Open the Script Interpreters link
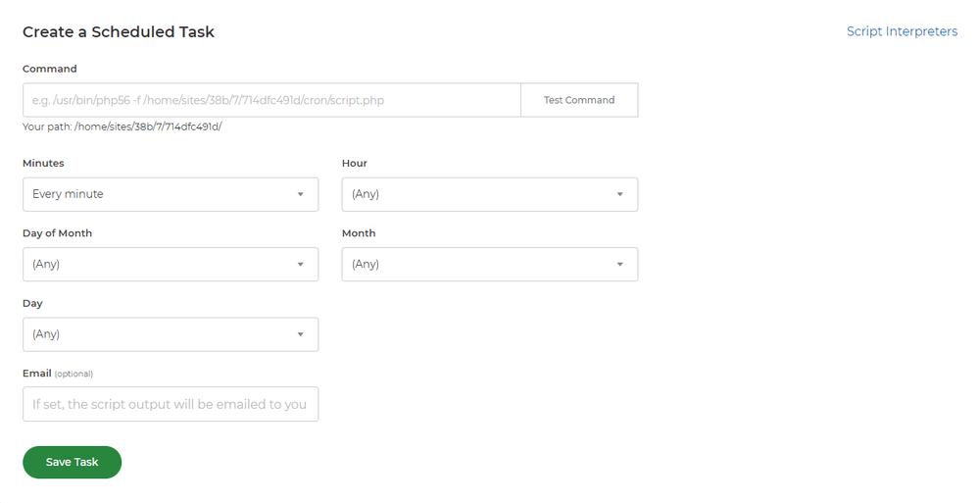The image size is (980, 503). (902, 31)
